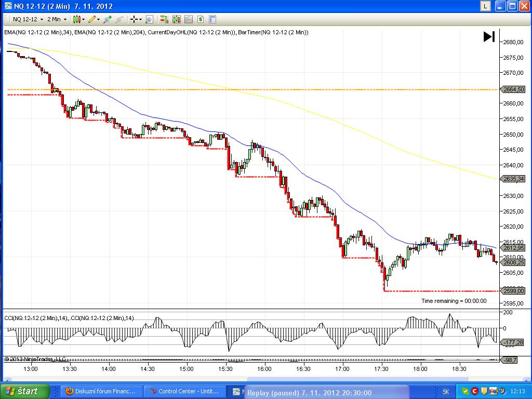Viewport: 532px width, 399px height.
Task: Select the pencil drawing tools icon
Action: [92, 19]
